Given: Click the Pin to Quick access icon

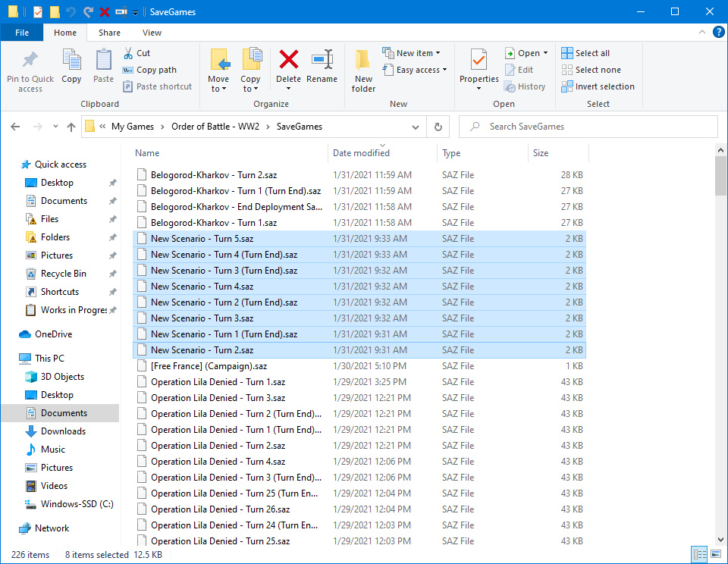Looking at the screenshot, I should point(30,60).
